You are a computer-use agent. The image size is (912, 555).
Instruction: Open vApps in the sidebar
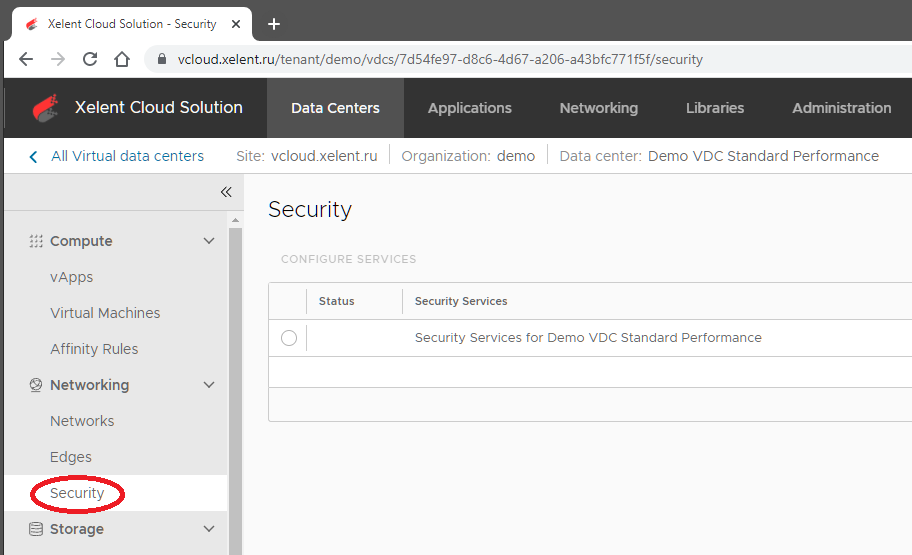pos(72,277)
